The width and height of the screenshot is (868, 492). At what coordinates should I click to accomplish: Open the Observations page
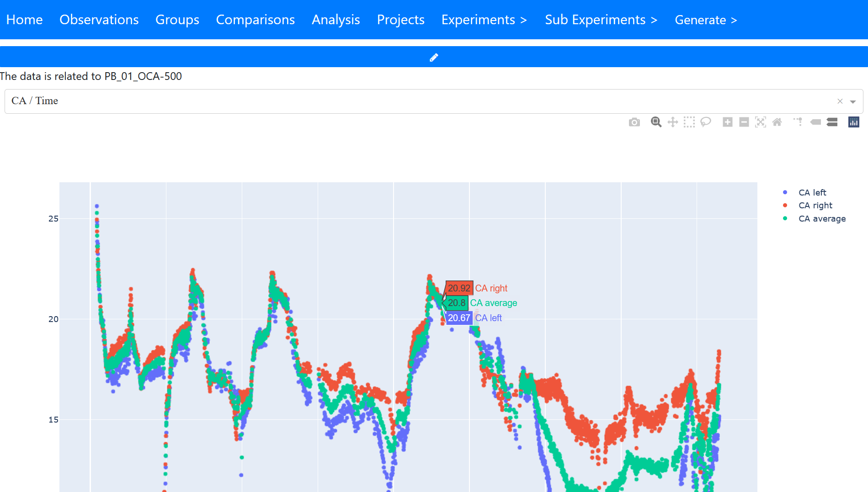tap(99, 20)
